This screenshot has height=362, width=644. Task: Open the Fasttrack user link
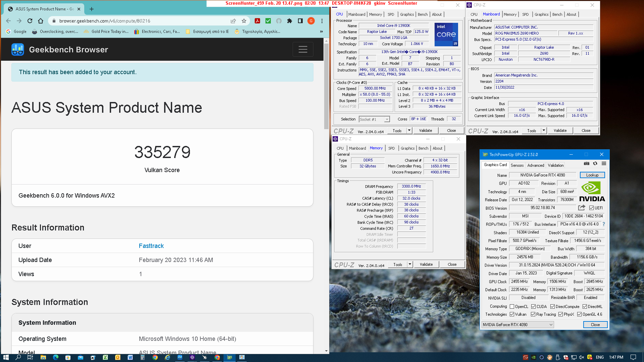pos(151,246)
